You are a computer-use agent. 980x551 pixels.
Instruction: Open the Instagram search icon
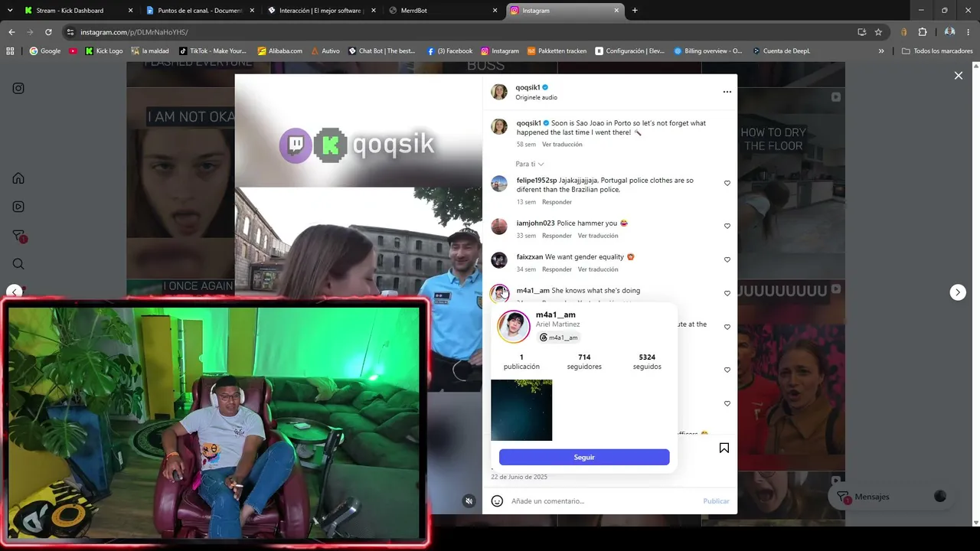pos(18,264)
